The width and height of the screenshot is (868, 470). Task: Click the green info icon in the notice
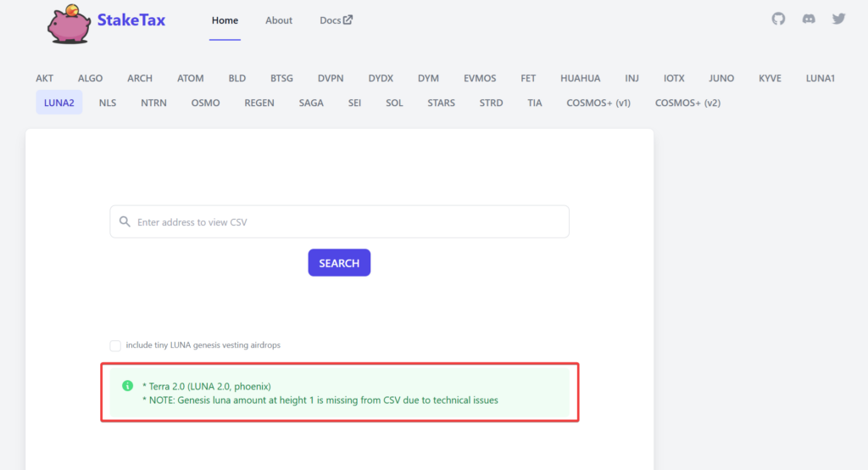(x=127, y=385)
